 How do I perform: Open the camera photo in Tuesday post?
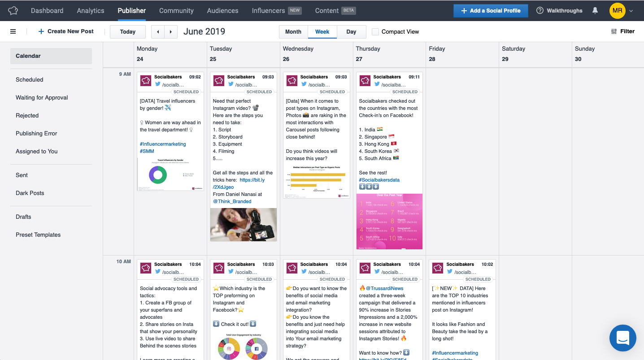[x=244, y=225]
